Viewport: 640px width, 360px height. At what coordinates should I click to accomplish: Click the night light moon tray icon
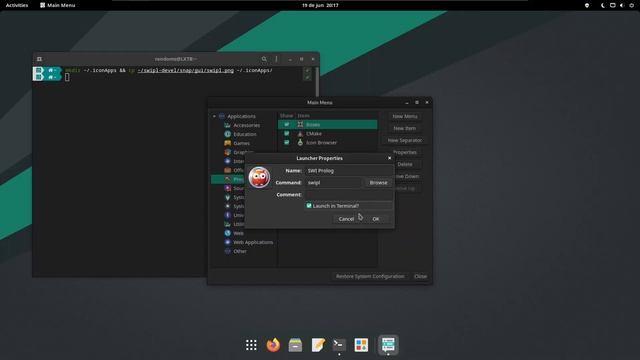(x=602, y=5)
